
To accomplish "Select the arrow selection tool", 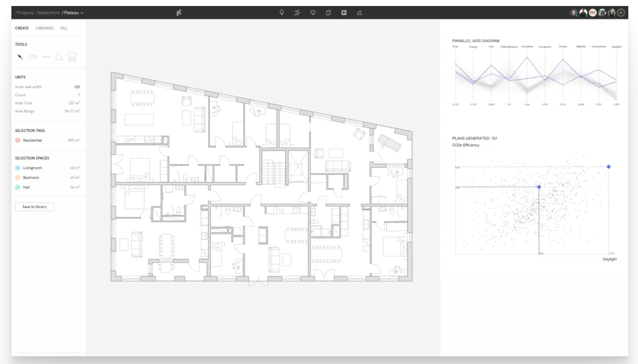I will (x=20, y=57).
